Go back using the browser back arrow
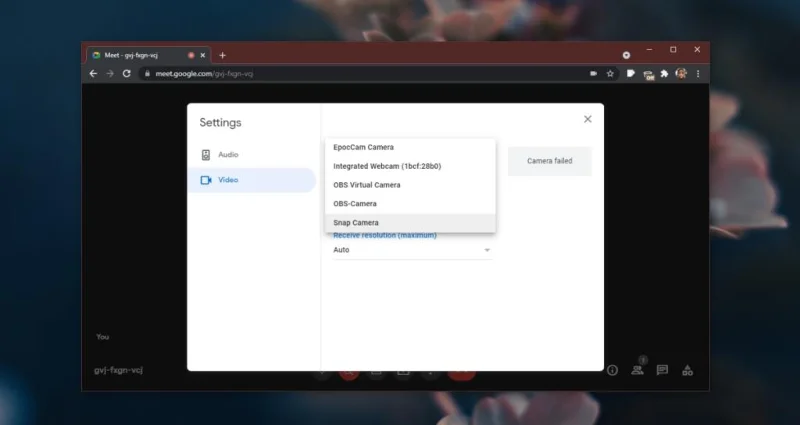The width and height of the screenshot is (800, 425). (x=93, y=73)
